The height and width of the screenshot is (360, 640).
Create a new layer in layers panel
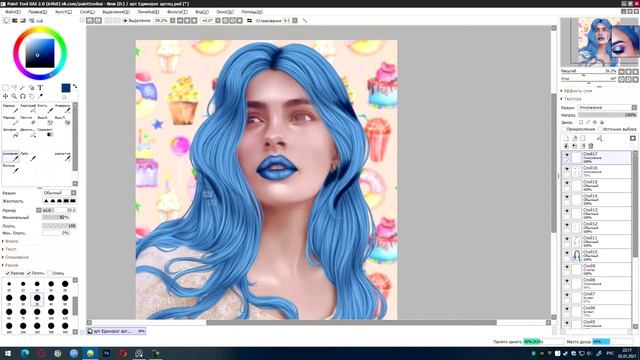(566, 139)
